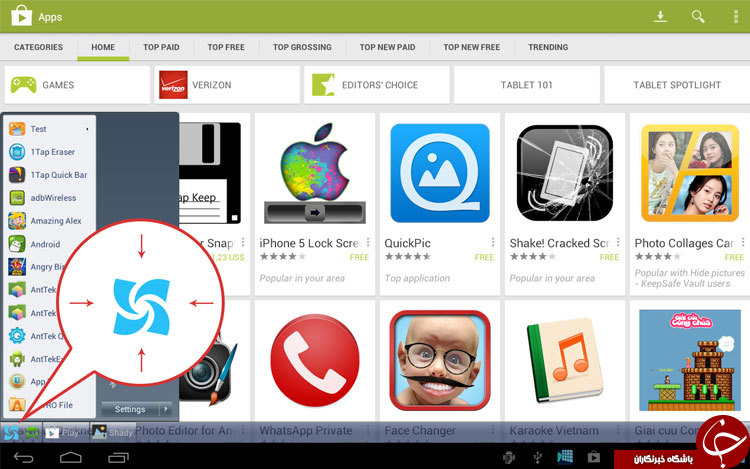Open the downloads arrow icon

point(660,17)
